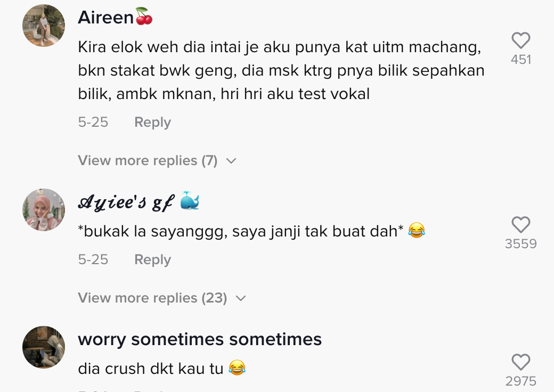Click the chevron beside 7 replies
This screenshot has width=554, height=392.
[231, 161]
